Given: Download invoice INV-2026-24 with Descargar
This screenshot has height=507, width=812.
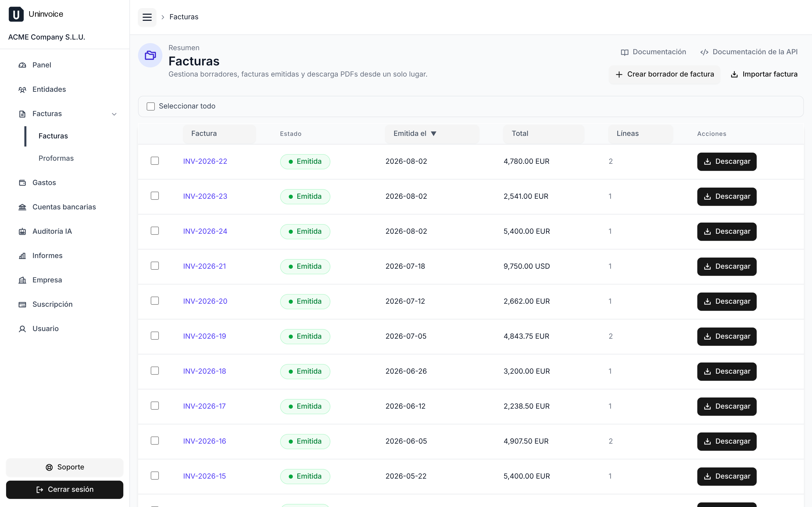Looking at the screenshot, I should 727,232.
